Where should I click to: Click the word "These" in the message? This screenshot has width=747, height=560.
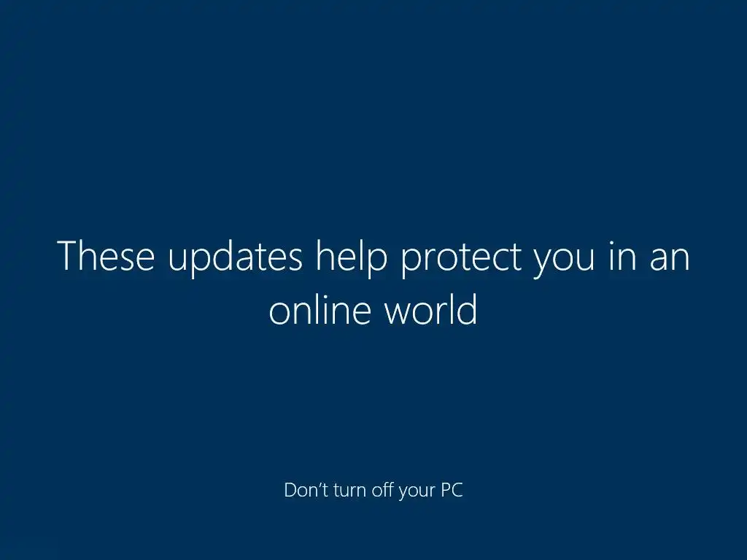point(106,256)
